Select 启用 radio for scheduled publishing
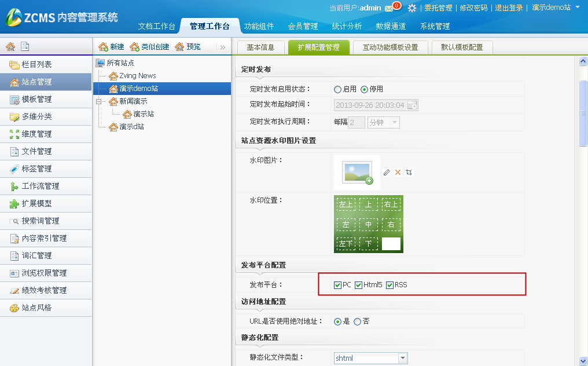The image size is (588, 366). click(x=337, y=89)
